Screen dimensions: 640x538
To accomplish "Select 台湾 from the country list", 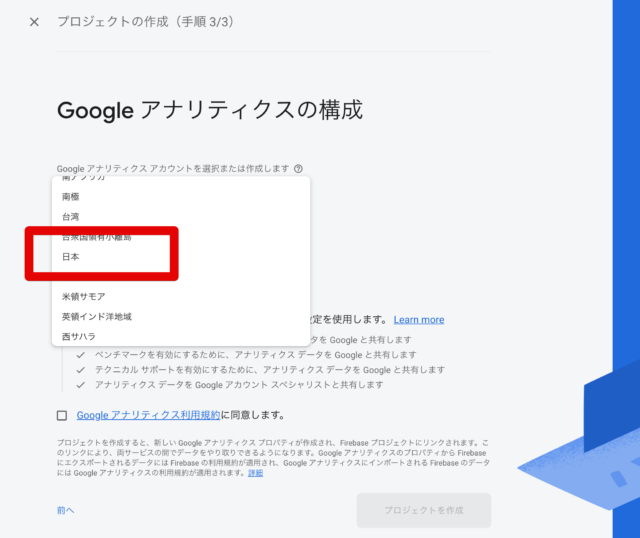I will tap(181, 217).
